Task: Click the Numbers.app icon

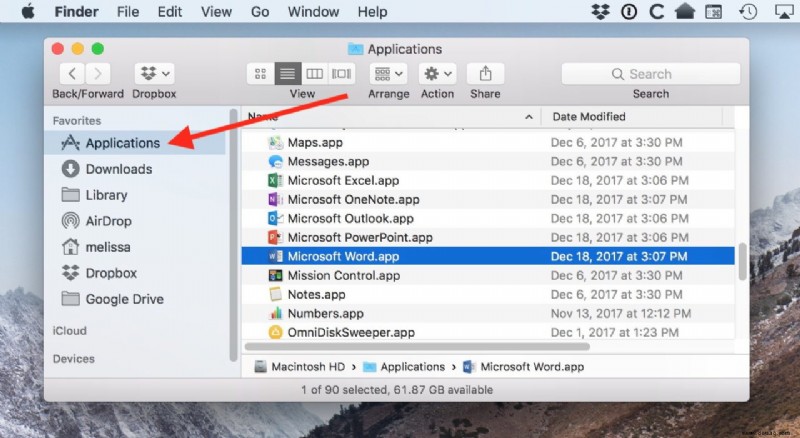Action: (x=276, y=313)
